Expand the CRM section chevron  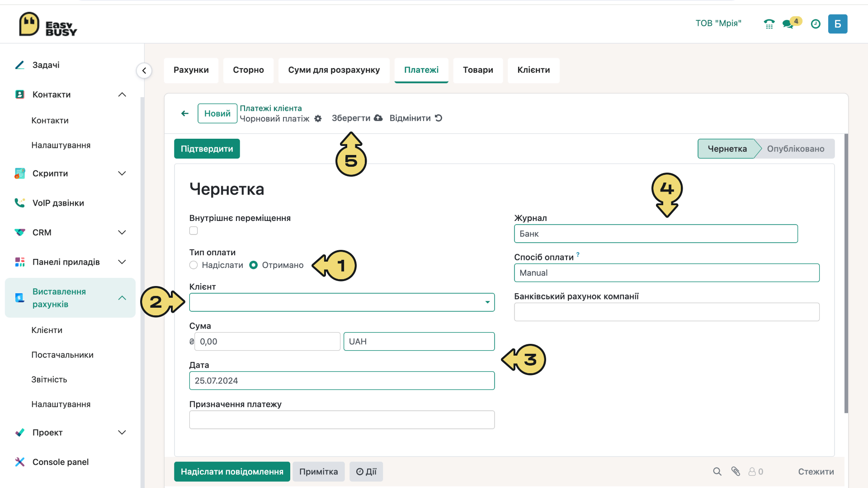pyautogui.click(x=122, y=232)
